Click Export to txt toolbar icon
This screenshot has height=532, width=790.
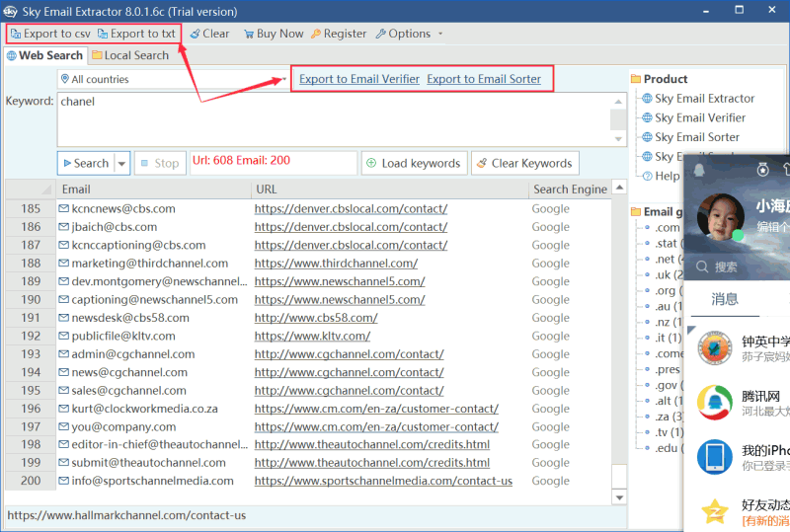pyautogui.click(x=103, y=34)
